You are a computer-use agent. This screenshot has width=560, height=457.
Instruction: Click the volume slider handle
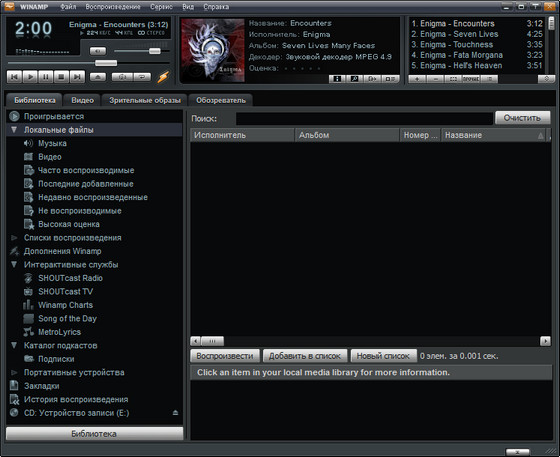pyautogui.click(x=155, y=51)
